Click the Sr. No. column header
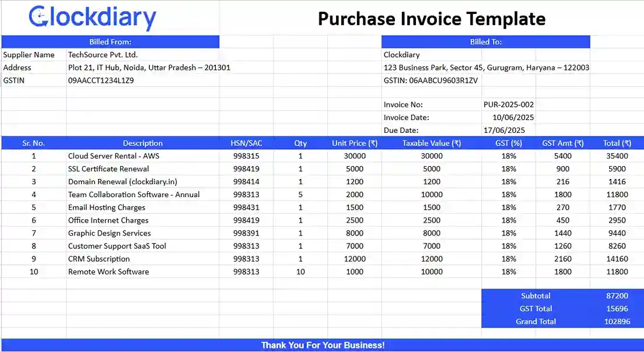The width and height of the screenshot is (644, 352). tap(34, 143)
